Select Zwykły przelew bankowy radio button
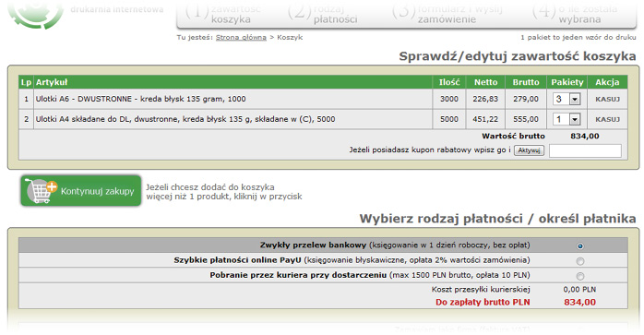The height and width of the screenshot is (335, 644). coord(580,245)
